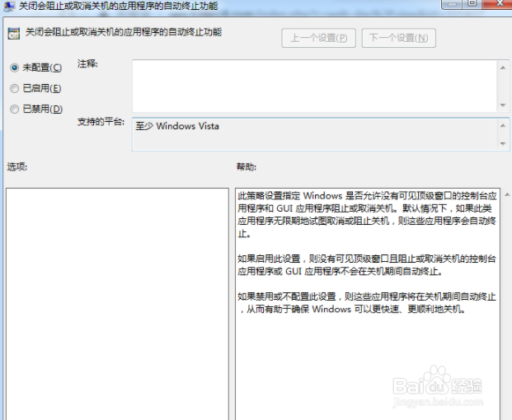Click the 注释 box scroll up arrow

[x=503, y=68]
